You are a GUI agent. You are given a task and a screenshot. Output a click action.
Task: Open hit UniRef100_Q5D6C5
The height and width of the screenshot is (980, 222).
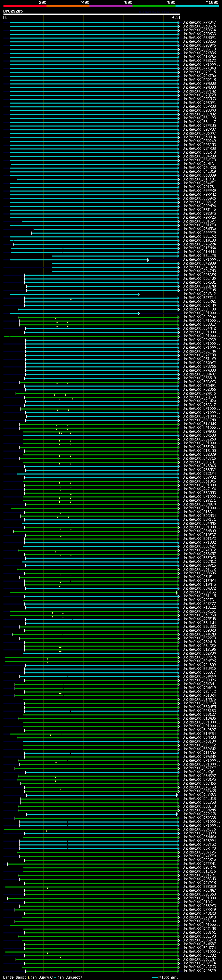point(199,26)
